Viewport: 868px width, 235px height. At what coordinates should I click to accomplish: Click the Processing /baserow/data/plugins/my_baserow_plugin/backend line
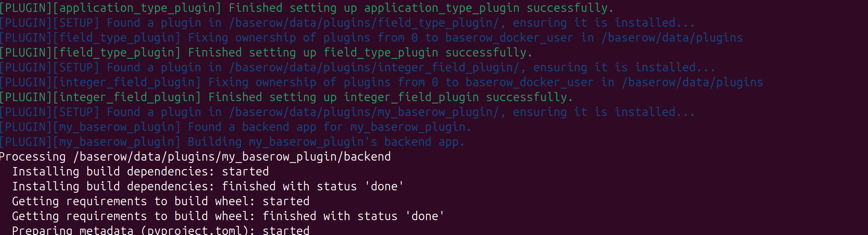point(195,157)
